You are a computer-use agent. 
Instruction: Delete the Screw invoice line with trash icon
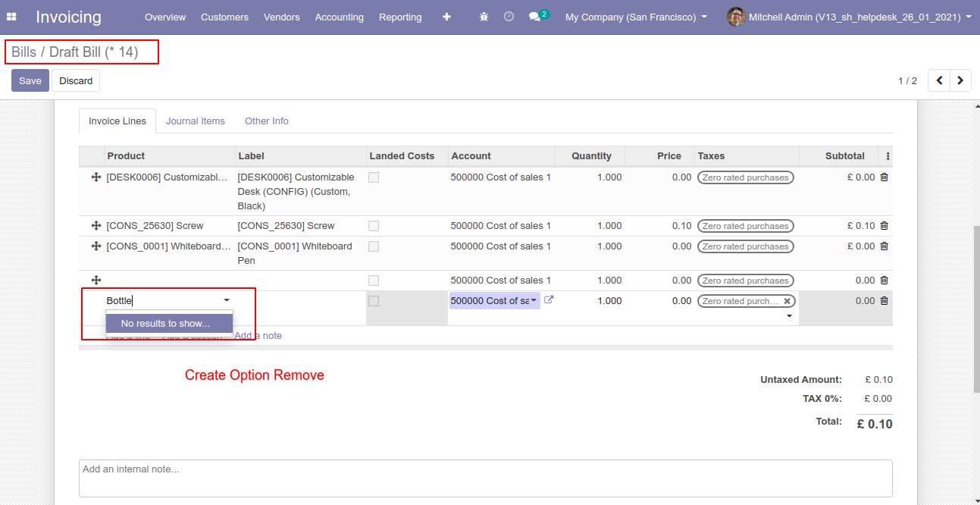(884, 226)
